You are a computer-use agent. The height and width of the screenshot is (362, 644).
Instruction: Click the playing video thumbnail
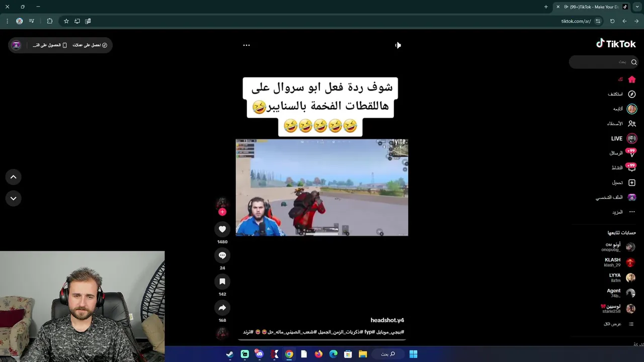322,188
